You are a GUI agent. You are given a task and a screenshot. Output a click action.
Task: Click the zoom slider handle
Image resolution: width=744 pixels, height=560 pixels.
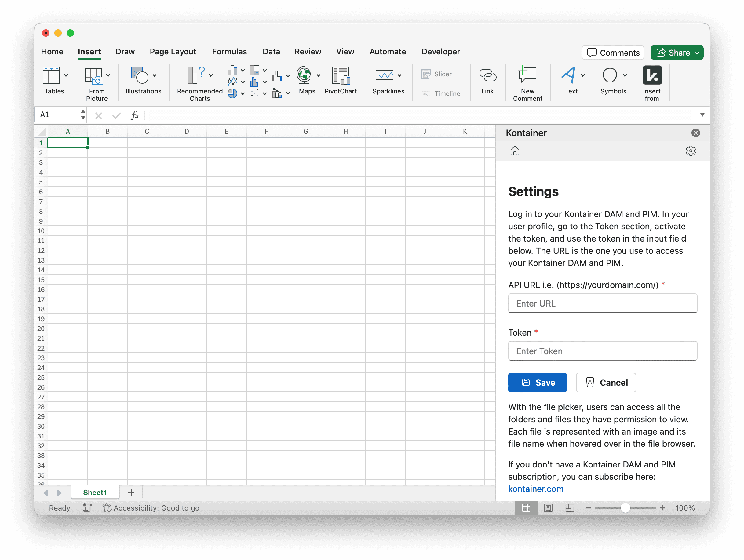pos(625,508)
